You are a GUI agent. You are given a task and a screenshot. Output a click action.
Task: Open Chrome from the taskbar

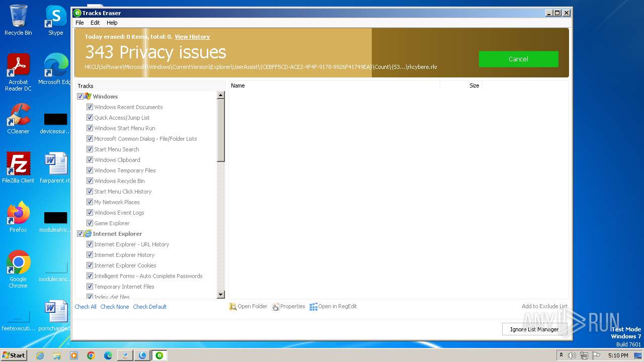[x=91, y=355]
